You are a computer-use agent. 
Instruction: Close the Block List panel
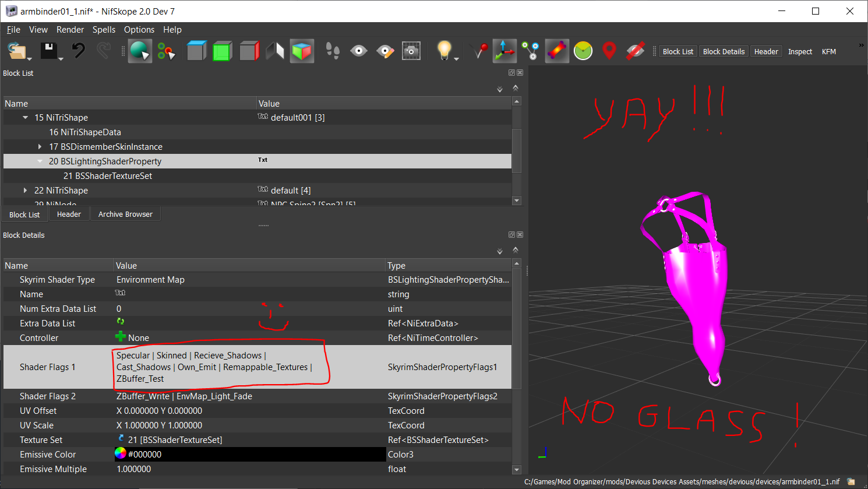coord(520,73)
